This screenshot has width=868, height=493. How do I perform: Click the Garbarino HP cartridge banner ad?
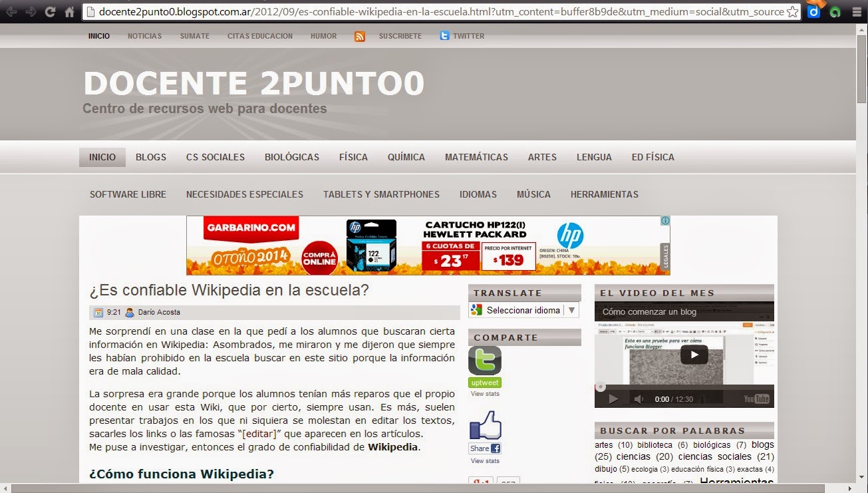tap(428, 246)
